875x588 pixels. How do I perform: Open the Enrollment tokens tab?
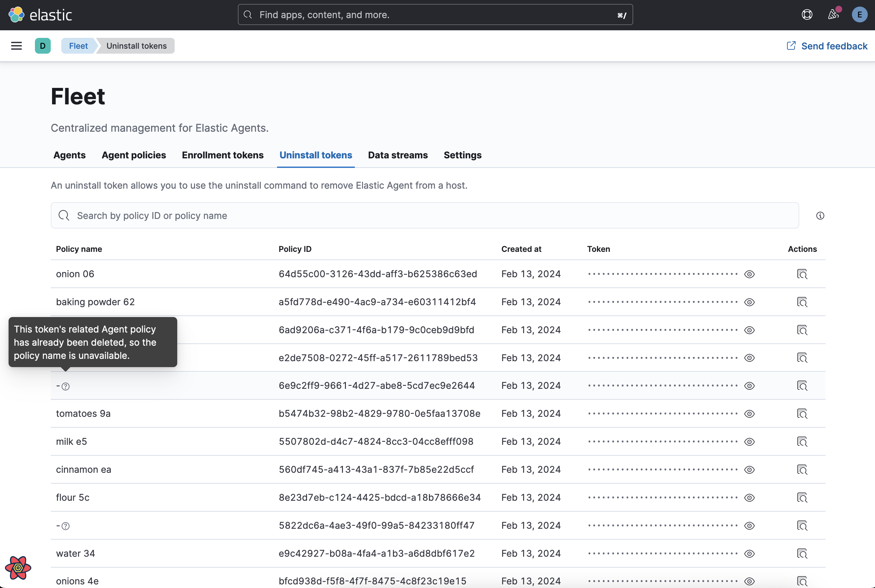[x=222, y=155]
